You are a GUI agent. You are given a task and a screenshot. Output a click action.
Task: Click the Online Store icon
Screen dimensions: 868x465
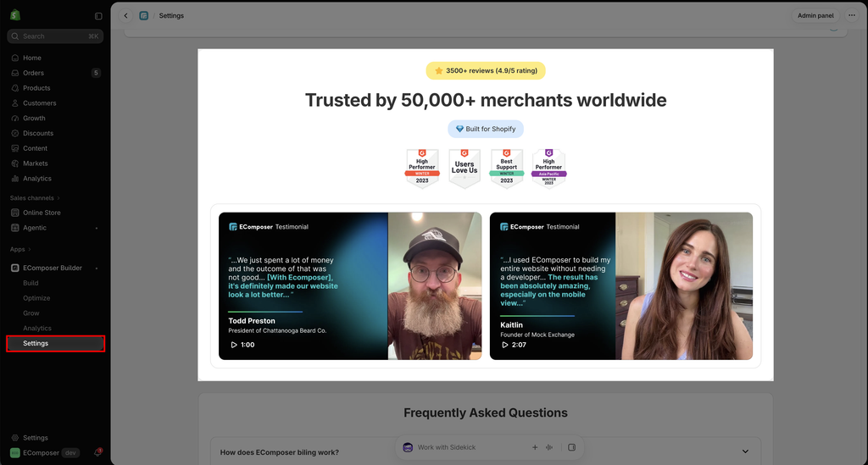tap(15, 213)
